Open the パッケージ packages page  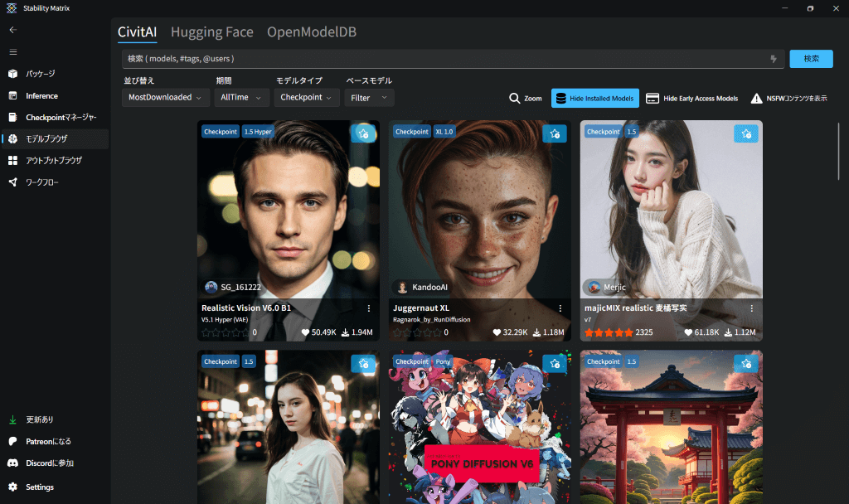pyautogui.click(x=40, y=74)
